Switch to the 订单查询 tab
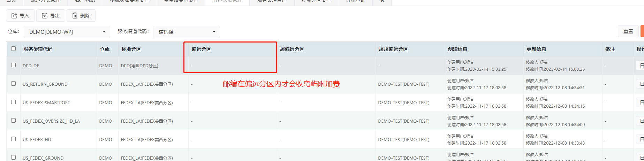Image resolution: width=644 pixels, height=161 pixels. pos(356,1)
